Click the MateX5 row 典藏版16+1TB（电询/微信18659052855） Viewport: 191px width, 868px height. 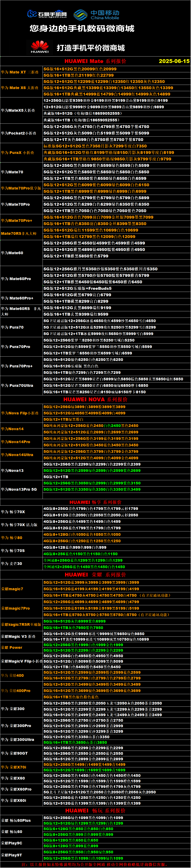tap(82, 120)
